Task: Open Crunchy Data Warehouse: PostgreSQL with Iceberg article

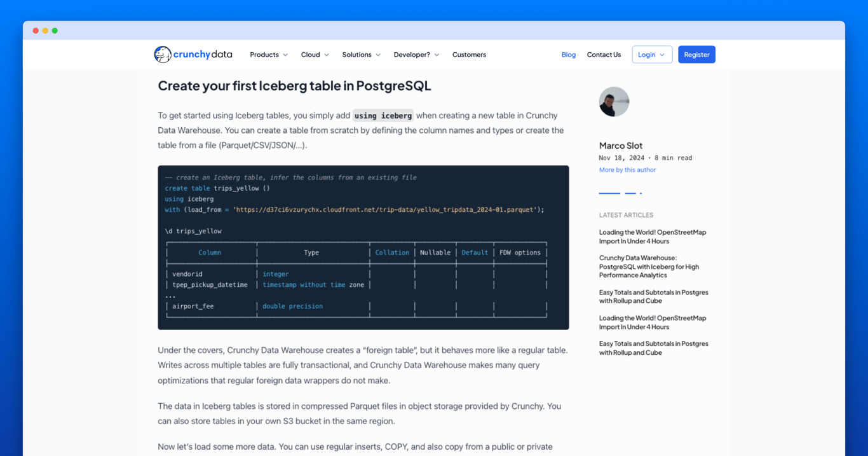Action: coord(649,266)
